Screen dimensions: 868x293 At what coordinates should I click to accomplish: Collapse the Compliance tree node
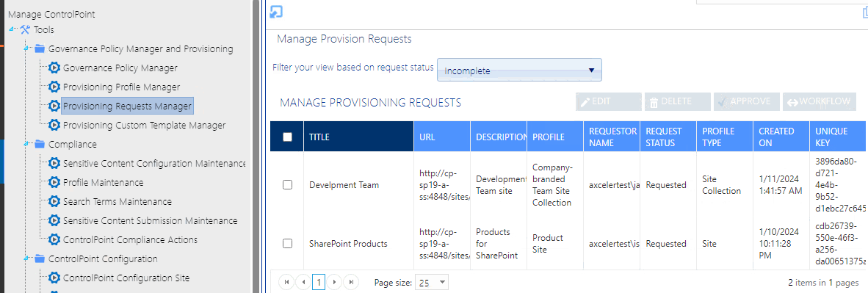point(26,143)
